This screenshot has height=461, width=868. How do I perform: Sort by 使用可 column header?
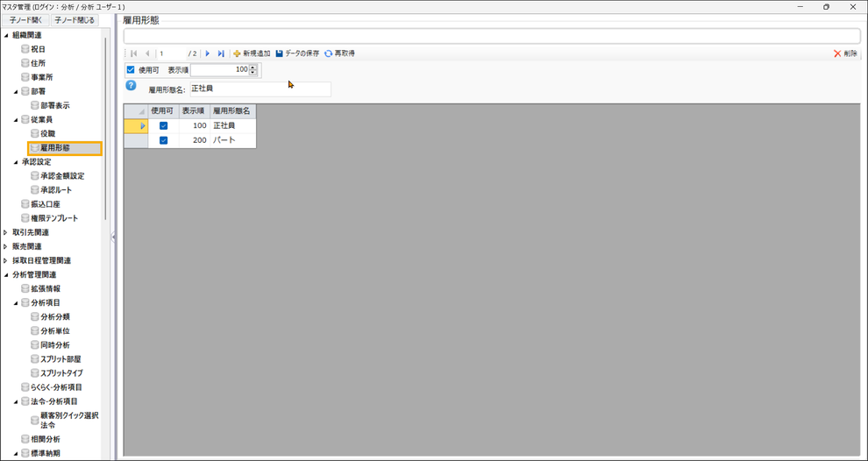(163, 111)
